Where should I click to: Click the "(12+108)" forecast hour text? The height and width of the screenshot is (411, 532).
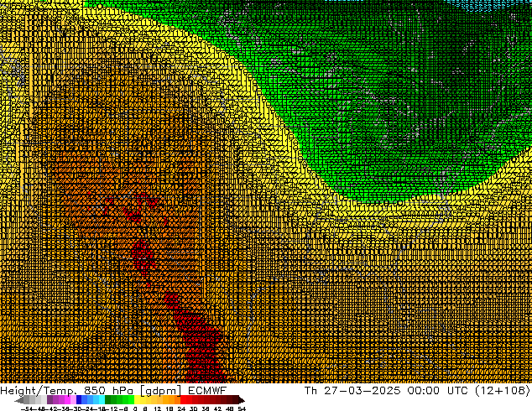point(503,391)
